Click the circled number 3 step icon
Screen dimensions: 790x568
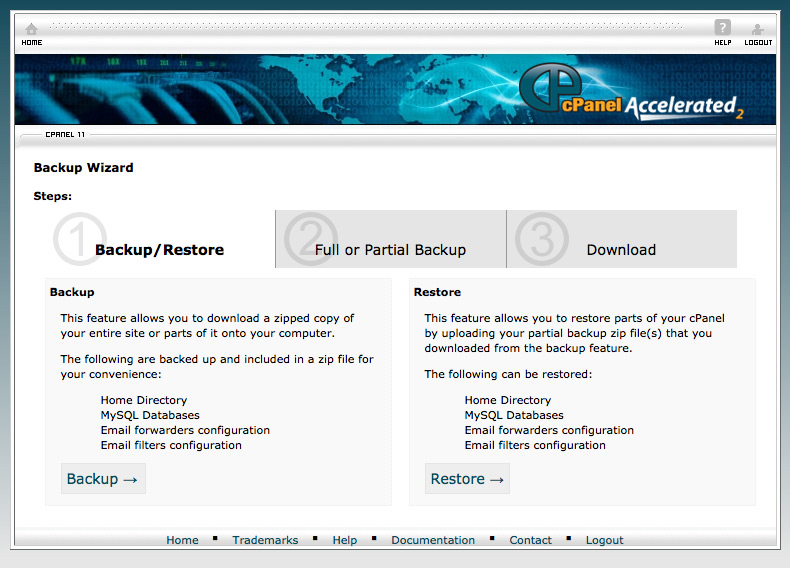coord(541,239)
